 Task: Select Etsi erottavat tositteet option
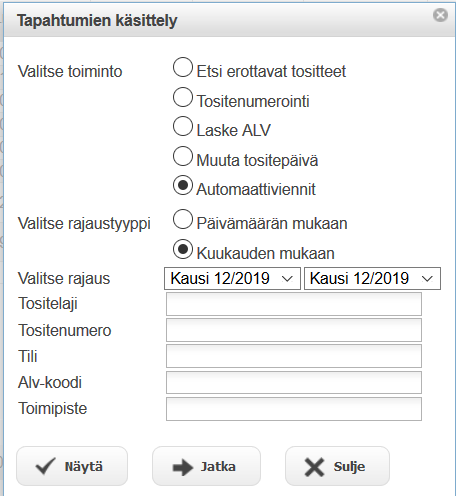click(183, 67)
